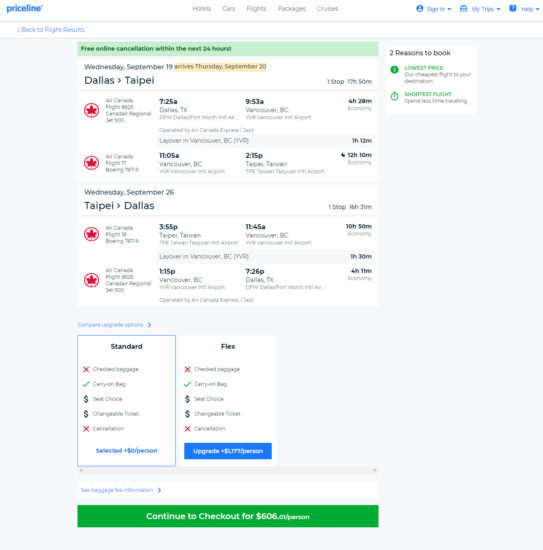Click Flex Cancellation X icon
The width and height of the screenshot is (543, 550).
point(187,429)
